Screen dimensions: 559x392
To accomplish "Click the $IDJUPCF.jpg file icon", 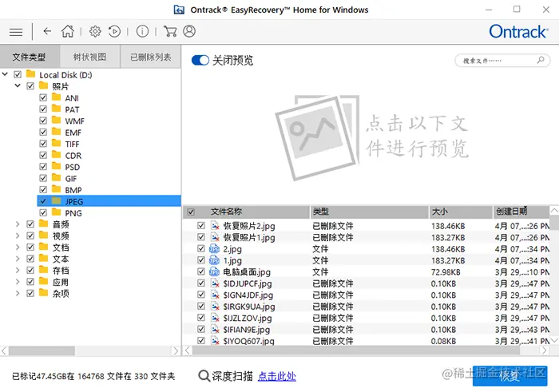I will (x=215, y=283).
